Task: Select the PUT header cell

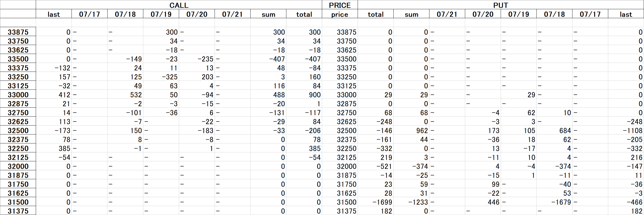Action: click(x=501, y=5)
